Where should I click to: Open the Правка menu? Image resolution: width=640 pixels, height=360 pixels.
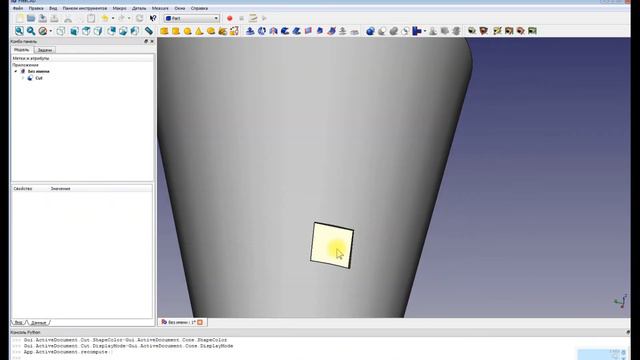36,8
